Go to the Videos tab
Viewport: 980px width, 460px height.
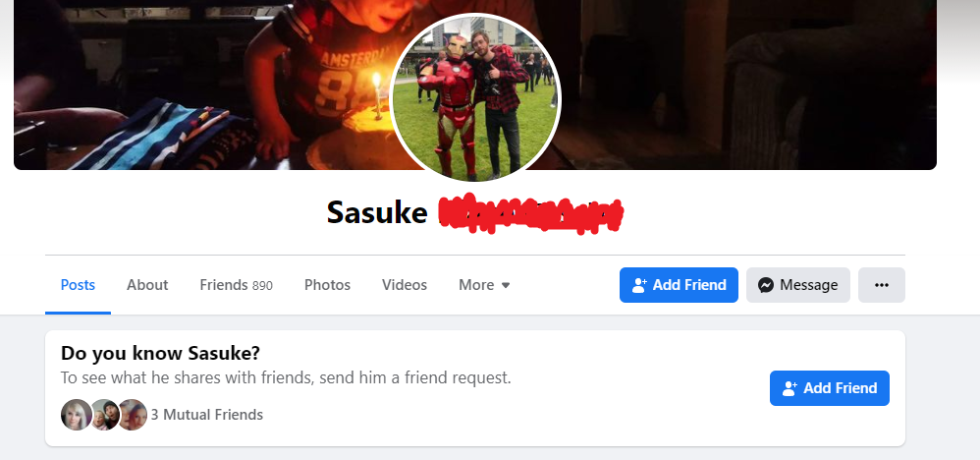(x=405, y=285)
